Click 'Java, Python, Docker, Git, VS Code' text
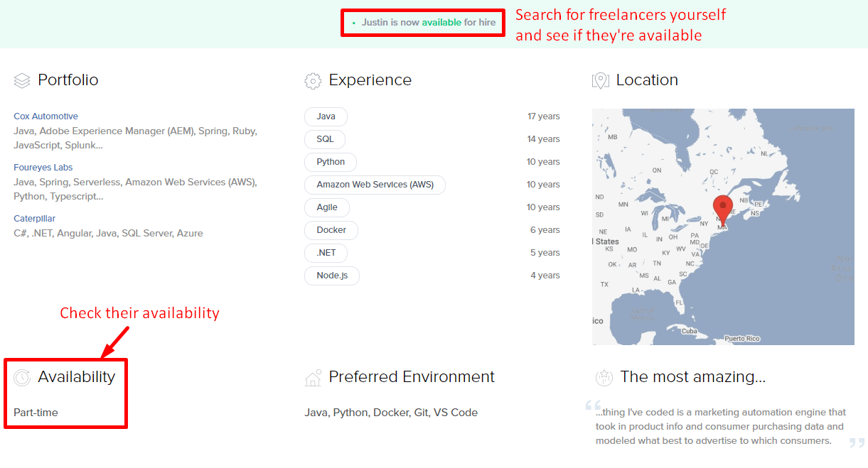The image size is (868, 468). [x=391, y=413]
